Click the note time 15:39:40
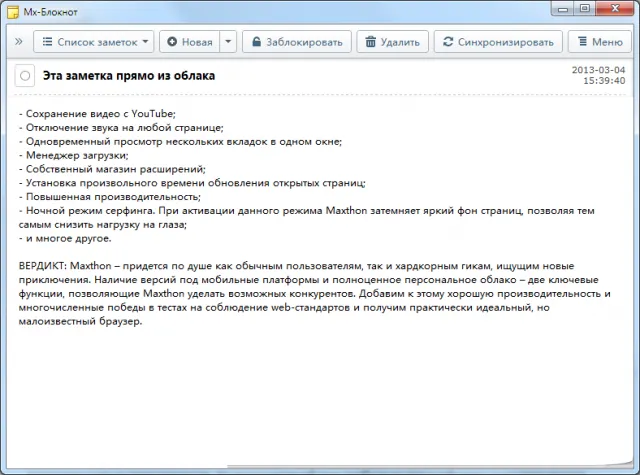The image size is (640, 475). click(x=604, y=80)
